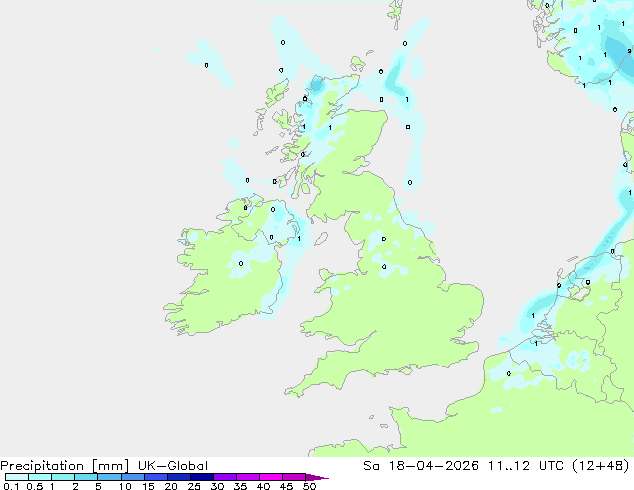Select the 15–20 mm legend color swatch
Image resolution: width=634 pixels, height=490 pixels.
[156, 477]
